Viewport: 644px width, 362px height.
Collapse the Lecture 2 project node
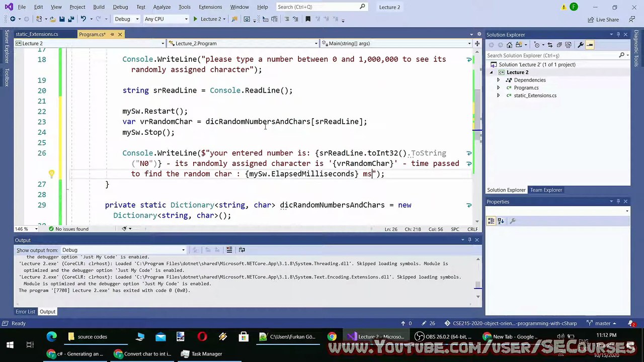[492, 72]
